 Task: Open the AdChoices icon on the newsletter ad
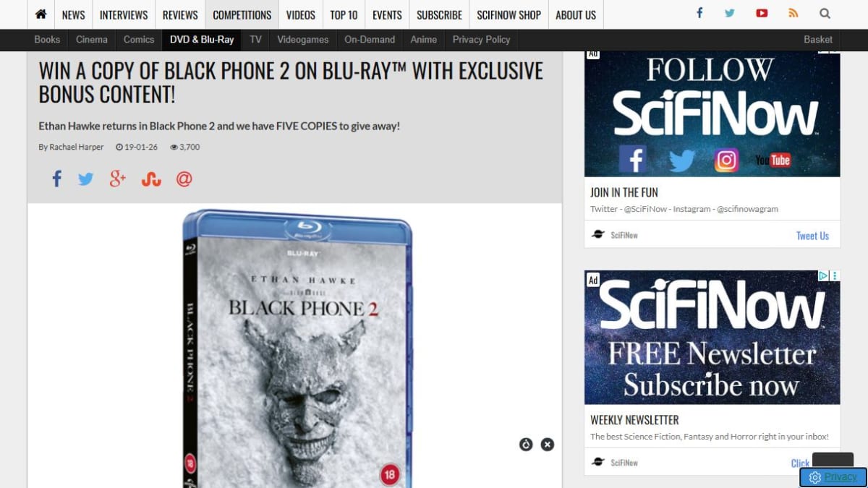click(x=823, y=275)
